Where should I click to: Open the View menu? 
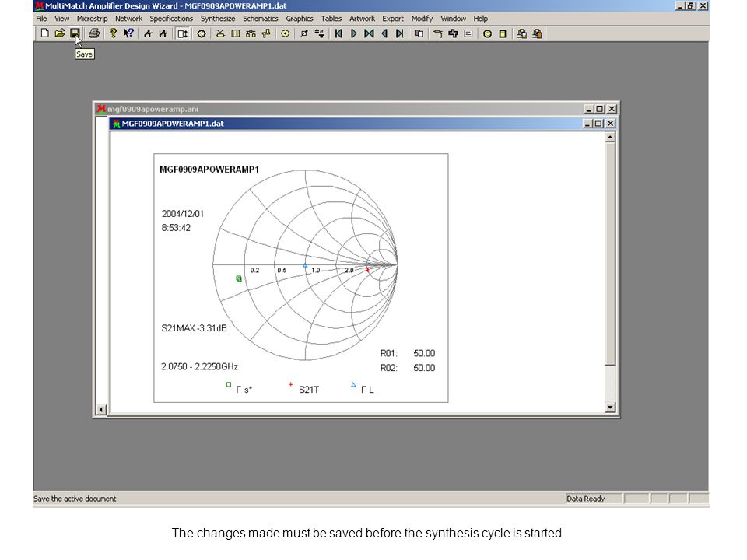click(62, 19)
